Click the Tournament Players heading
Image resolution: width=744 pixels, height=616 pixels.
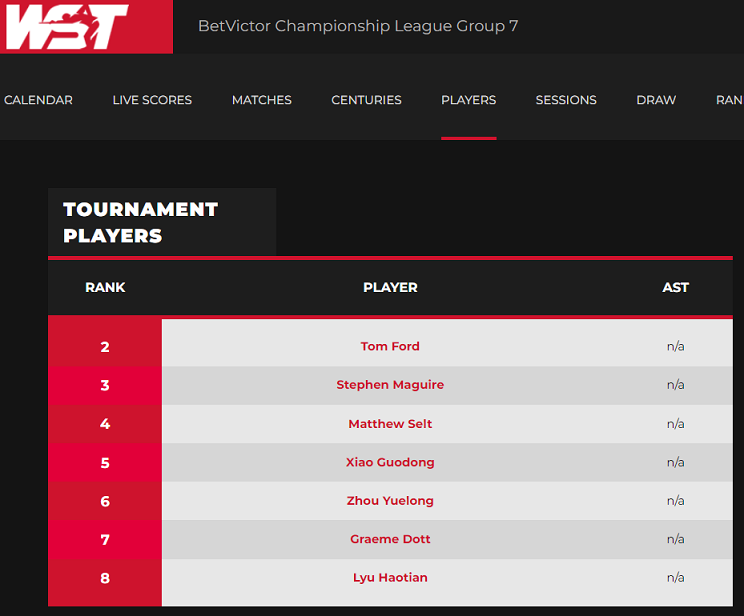(x=140, y=223)
